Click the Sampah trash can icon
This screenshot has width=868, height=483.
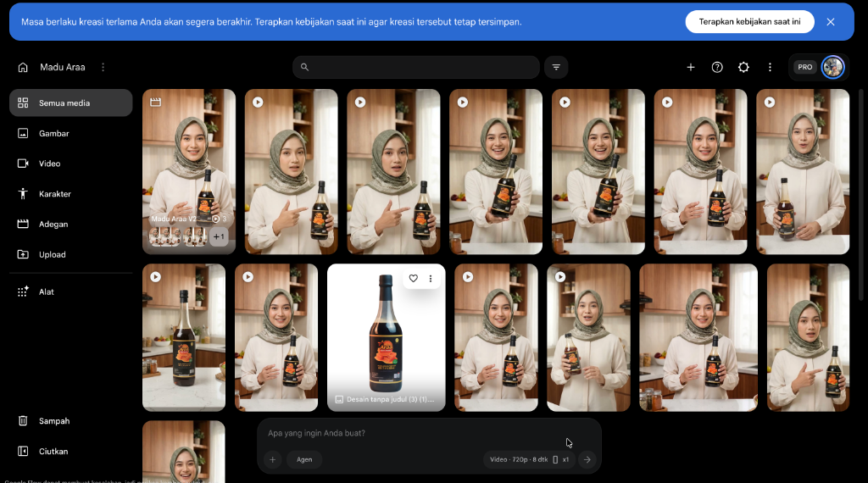(23, 421)
